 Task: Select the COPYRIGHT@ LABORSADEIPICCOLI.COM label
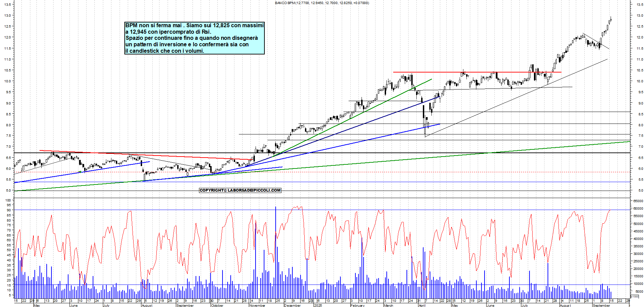pos(240,190)
